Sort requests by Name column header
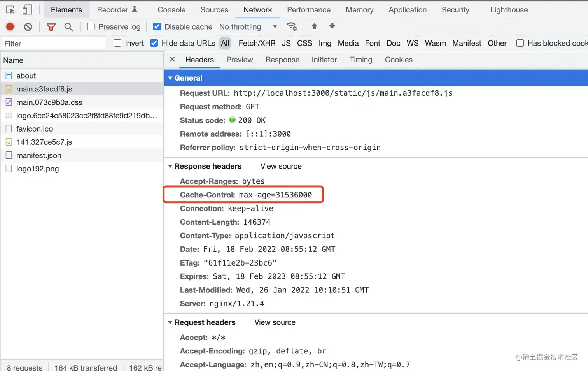 [x=82, y=60]
